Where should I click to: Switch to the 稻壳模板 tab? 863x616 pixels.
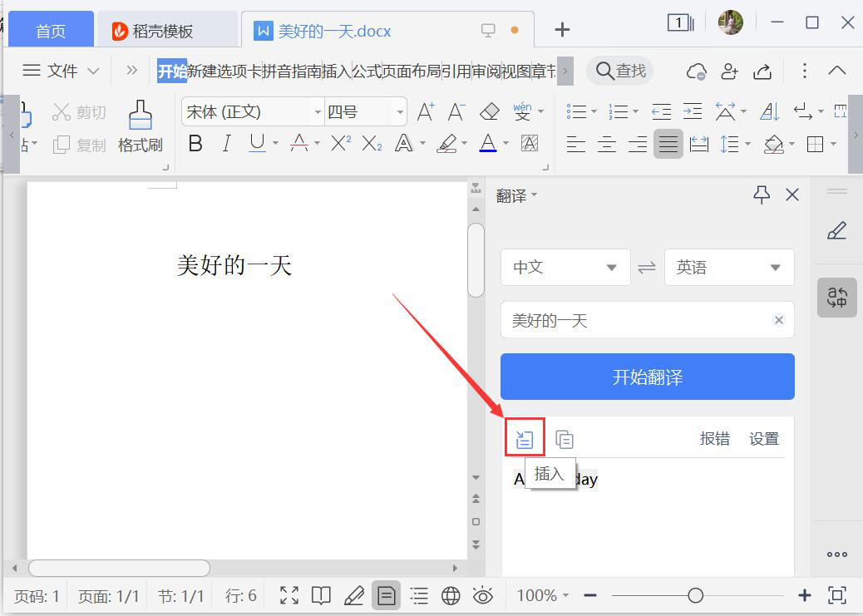coord(165,31)
